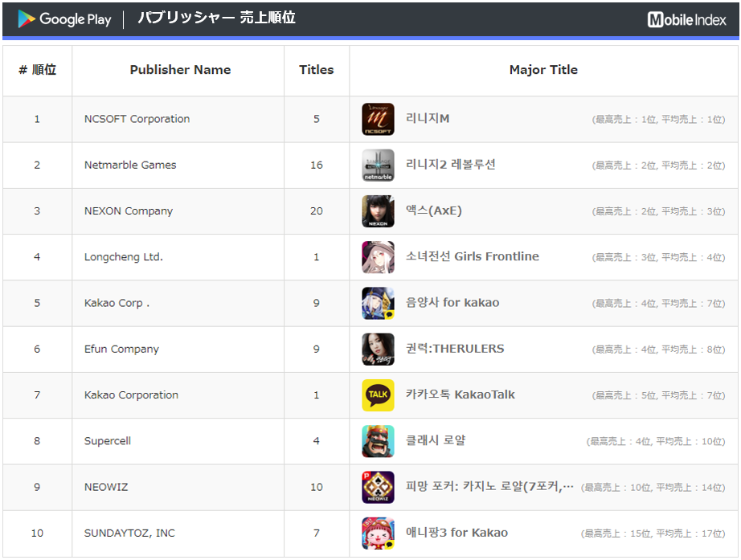Click the sales rank note for 액스(AxE)
This screenshot has height=560, width=741.
658,212
